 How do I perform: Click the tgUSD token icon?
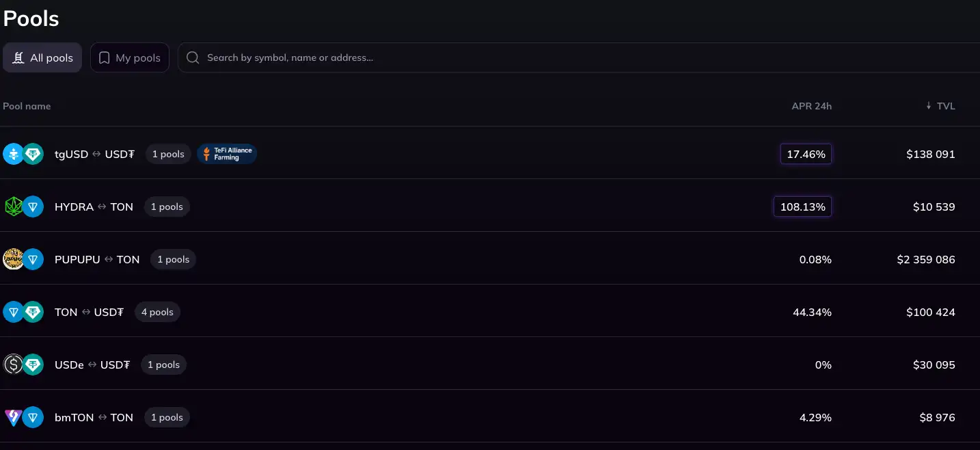13,154
